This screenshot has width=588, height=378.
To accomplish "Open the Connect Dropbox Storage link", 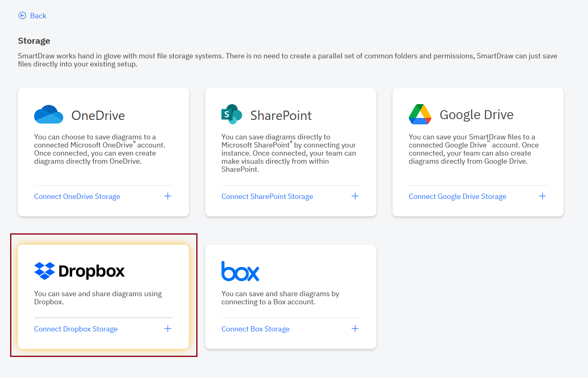I will click(75, 329).
